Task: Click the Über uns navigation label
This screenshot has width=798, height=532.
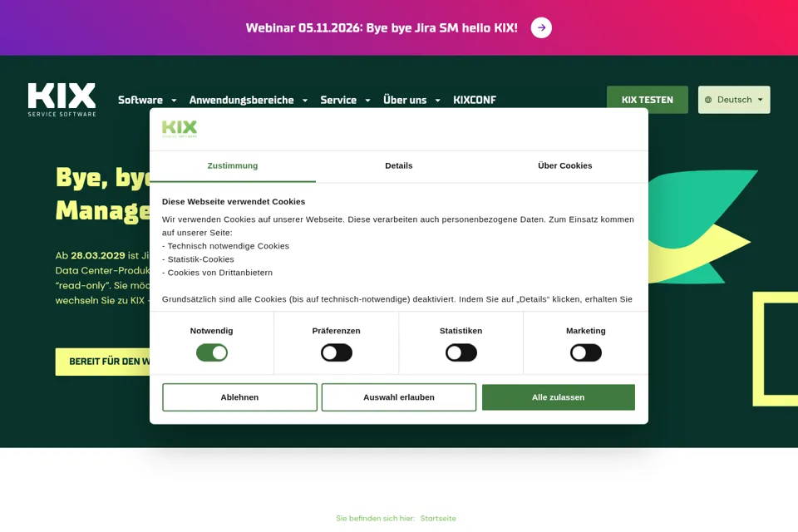Action: tap(405, 100)
